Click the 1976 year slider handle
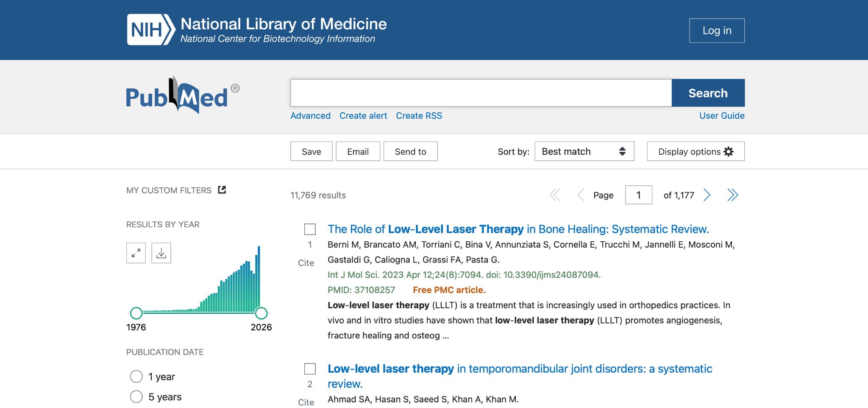 pos(136,313)
